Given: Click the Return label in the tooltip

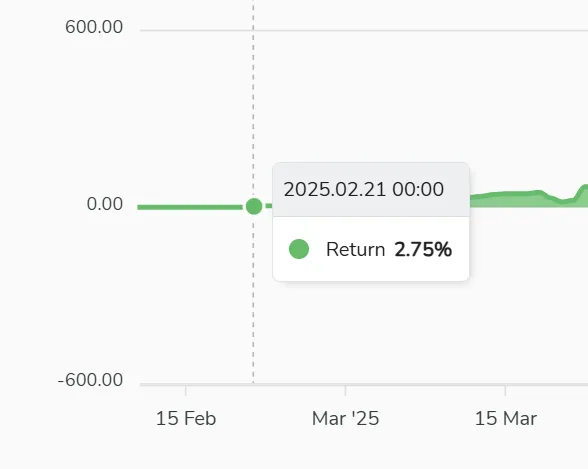Looking at the screenshot, I should (x=356, y=249).
